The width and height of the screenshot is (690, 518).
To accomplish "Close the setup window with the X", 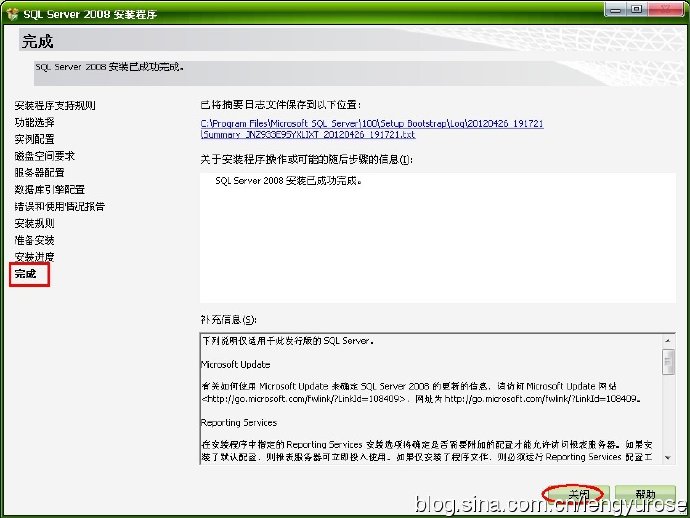I will (665, 10).
